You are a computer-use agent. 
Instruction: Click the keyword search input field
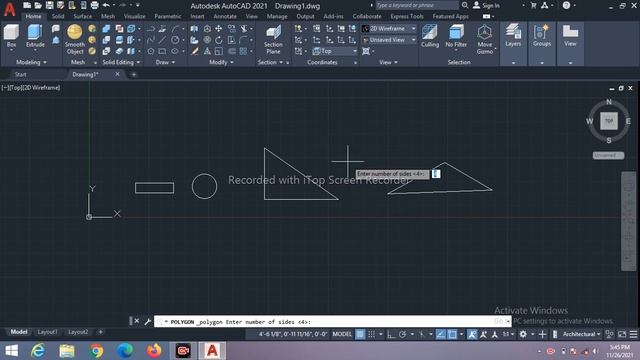417,5
